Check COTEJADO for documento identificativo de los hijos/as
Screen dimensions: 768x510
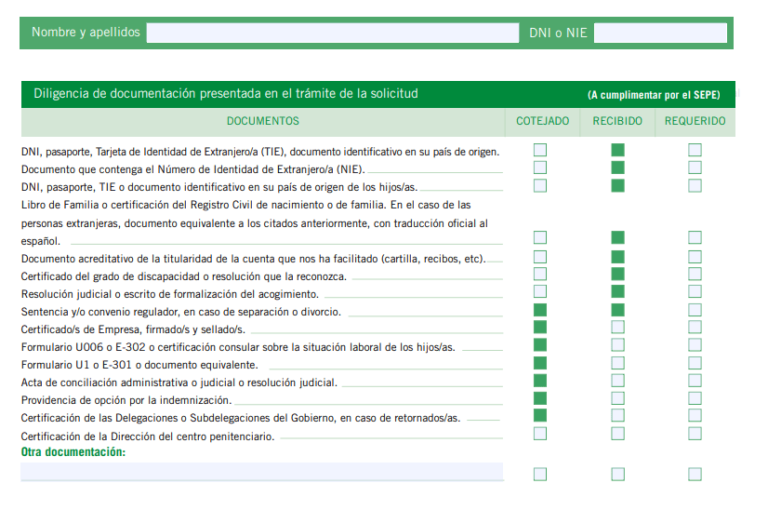540,186
